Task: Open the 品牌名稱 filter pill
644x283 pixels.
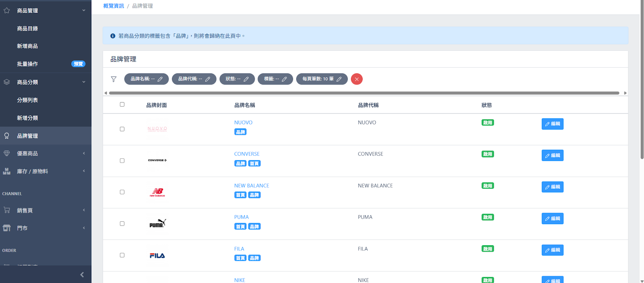Action: pos(147,79)
